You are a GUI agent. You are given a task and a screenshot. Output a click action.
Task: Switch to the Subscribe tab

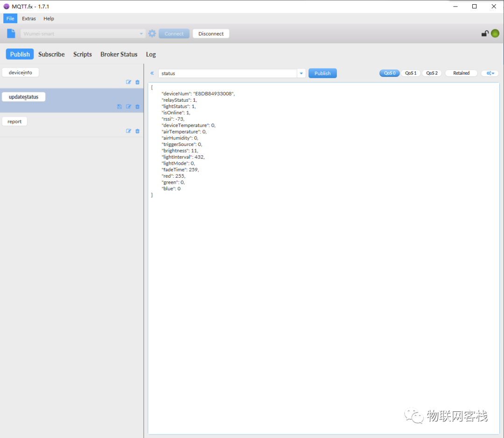point(51,54)
